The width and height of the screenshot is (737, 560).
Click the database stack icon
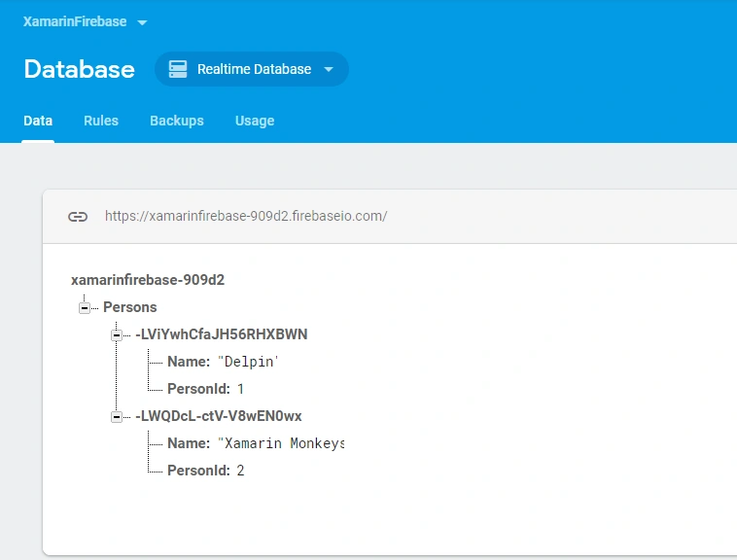pos(178,69)
